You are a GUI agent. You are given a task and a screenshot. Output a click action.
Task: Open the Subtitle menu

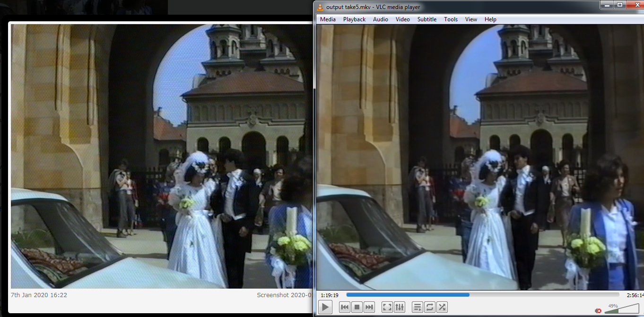pyautogui.click(x=427, y=19)
